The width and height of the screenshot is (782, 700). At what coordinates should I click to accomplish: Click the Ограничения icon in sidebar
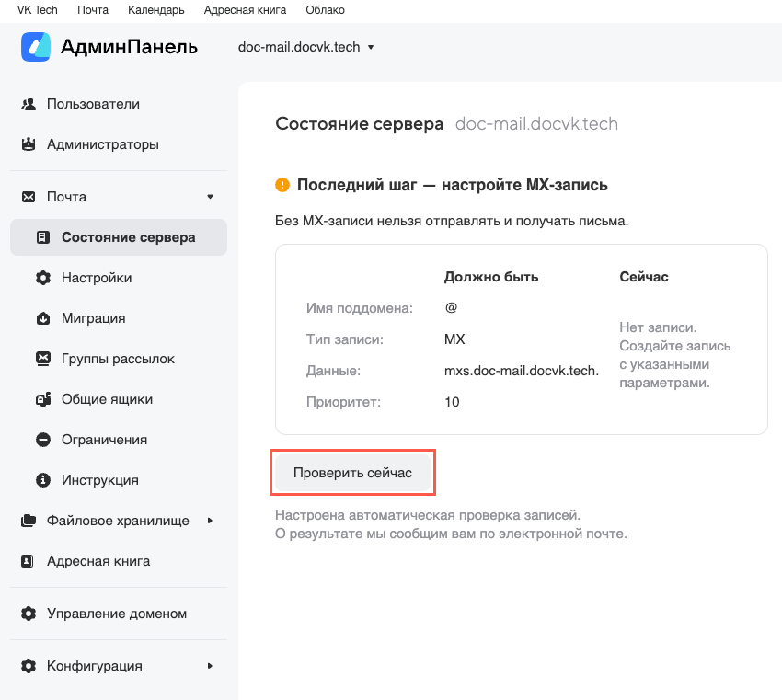[x=42, y=440]
